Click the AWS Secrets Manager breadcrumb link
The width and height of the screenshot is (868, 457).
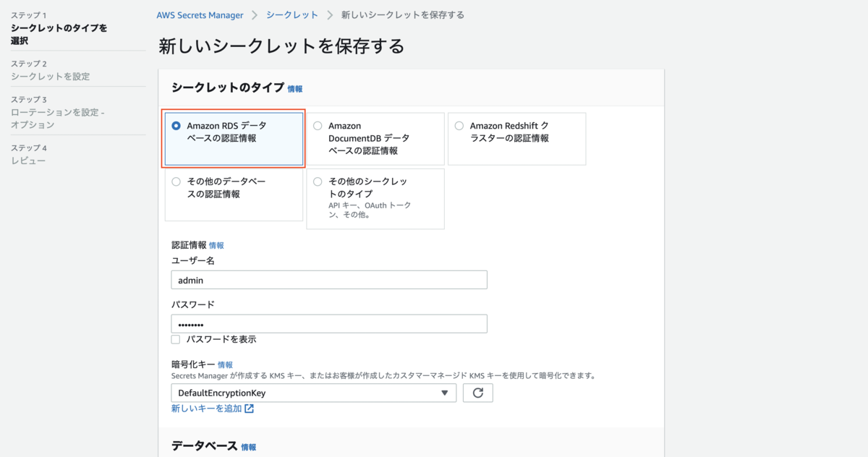point(200,14)
